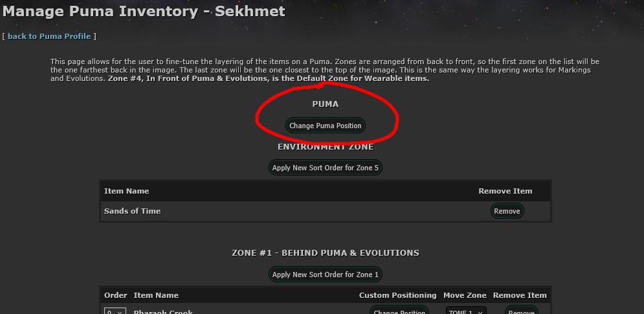This screenshot has width=644, height=314.
Task: Click the Sands of Time item name
Action: pos(132,211)
